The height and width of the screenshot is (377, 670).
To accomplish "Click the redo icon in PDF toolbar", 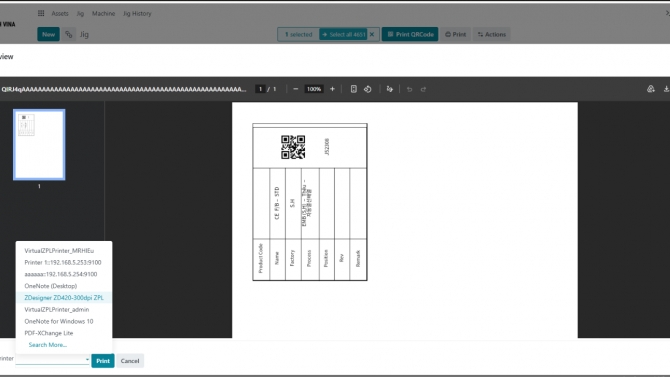I will (x=423, y=89).
